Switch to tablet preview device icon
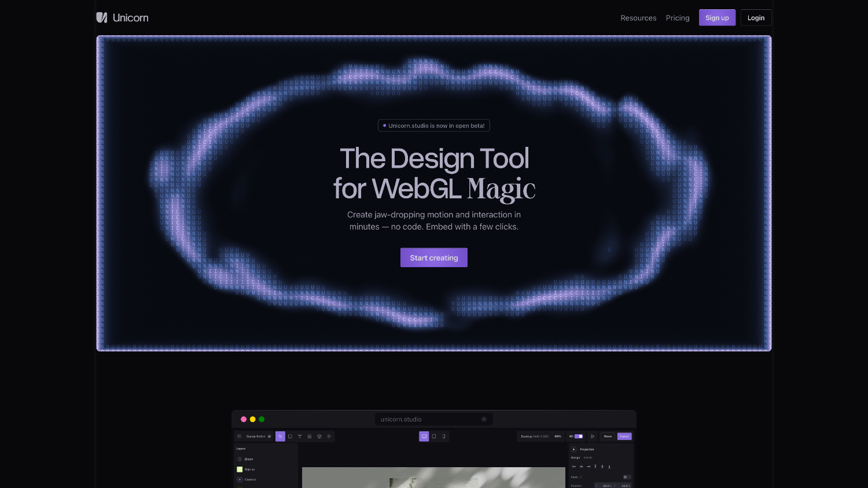 pos(434,437)
